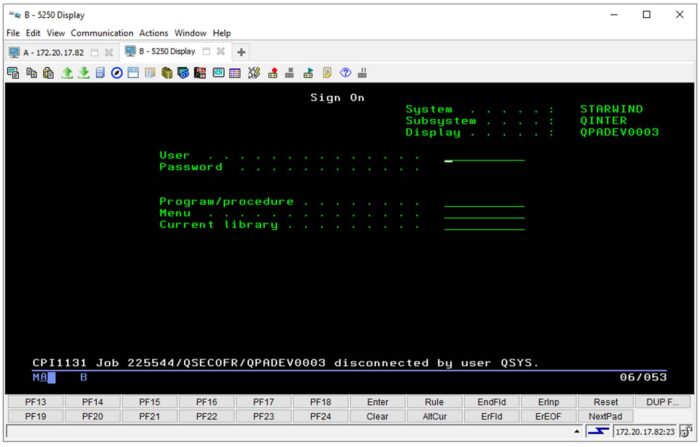Screen dimensions: 700x447
Task: Click the NextPad keypad button
Action: [x=605, y=415]
